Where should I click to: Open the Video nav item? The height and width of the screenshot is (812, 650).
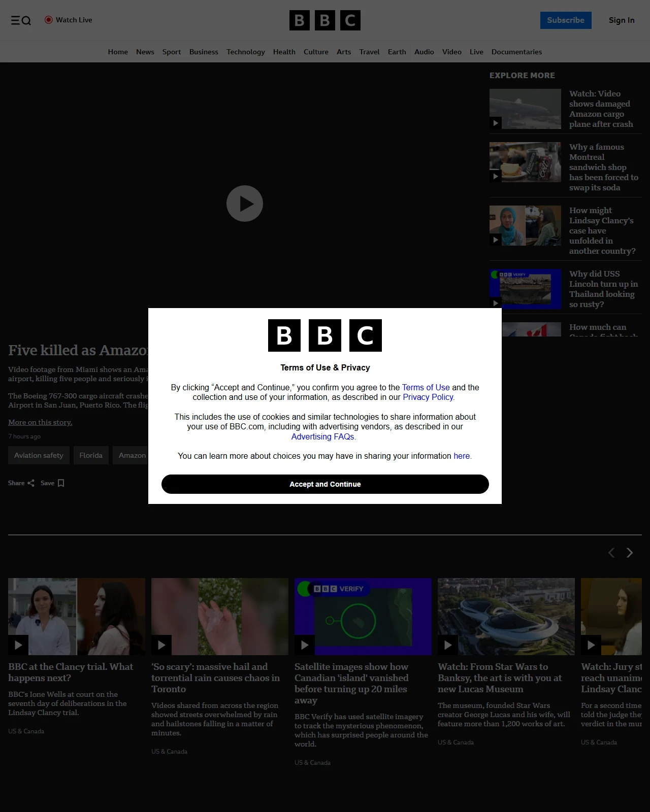(452, 52)
